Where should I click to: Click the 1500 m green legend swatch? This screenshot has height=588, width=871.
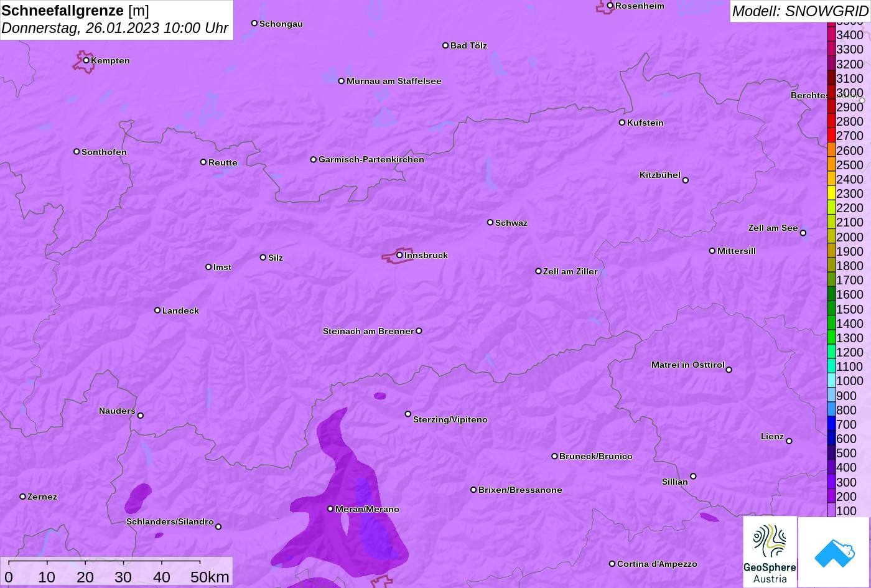pos(831,309)
